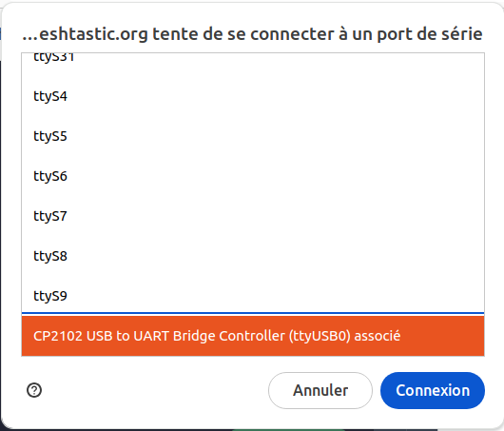This screenshot has height=431, width=504.
Task: Cancel the dialog with Annuler
Action: [x=320, y=390]
